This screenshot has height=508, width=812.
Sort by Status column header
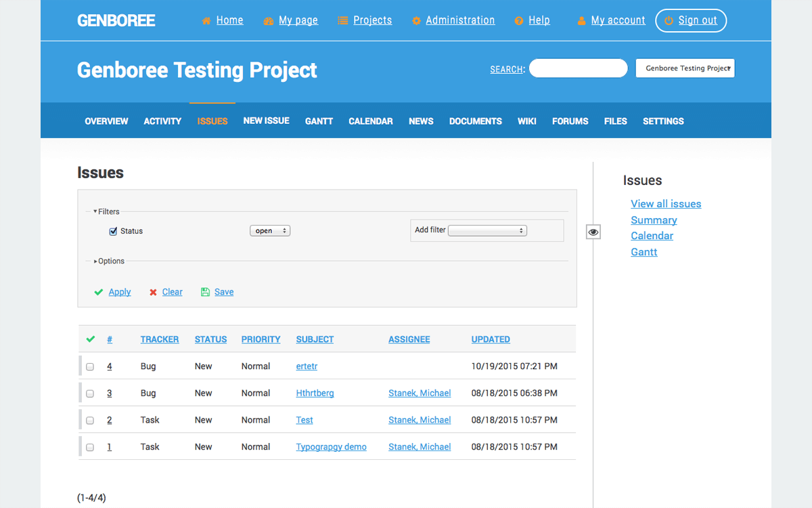point(210,339)
